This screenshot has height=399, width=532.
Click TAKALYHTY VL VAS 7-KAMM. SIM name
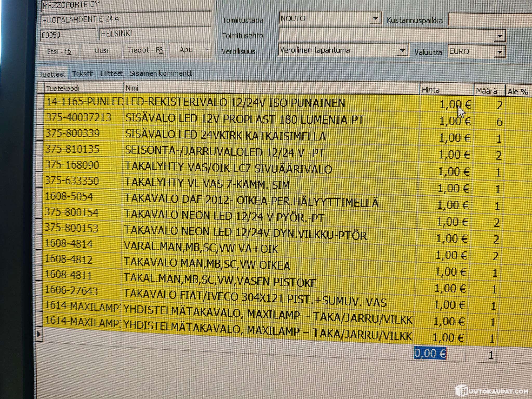[207, 183]
